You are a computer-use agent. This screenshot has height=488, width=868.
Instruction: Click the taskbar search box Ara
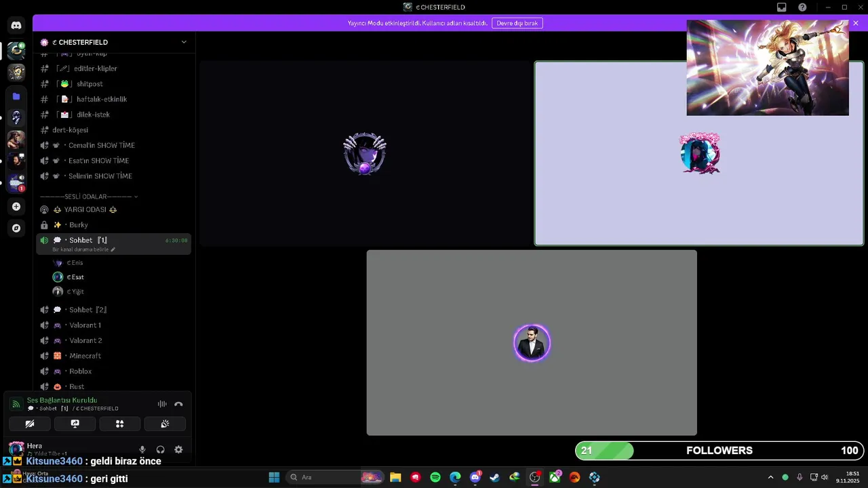click(334, 477)
